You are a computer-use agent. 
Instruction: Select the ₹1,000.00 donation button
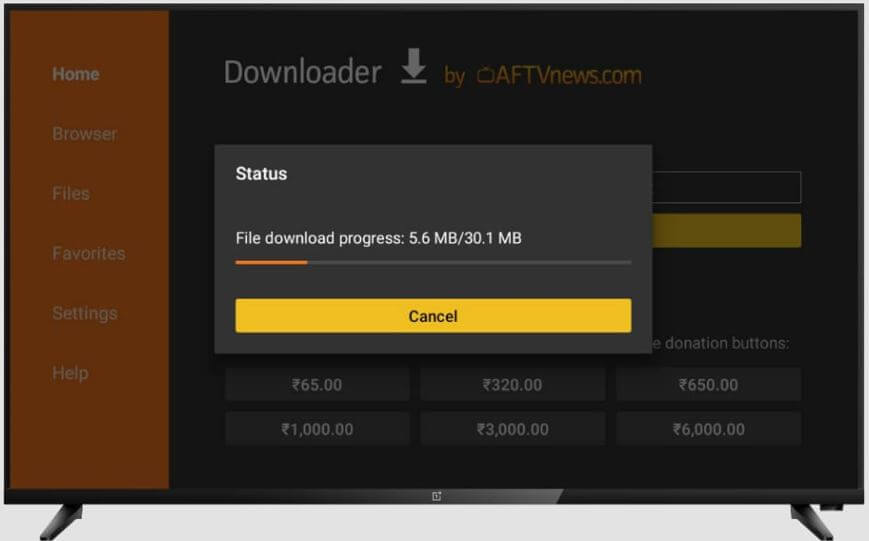[317, 429]
